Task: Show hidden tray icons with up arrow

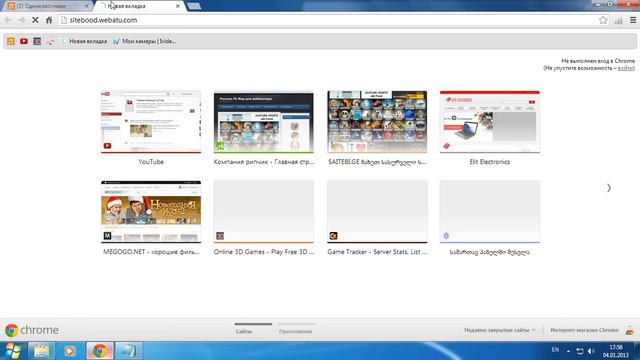Action: 568,351
